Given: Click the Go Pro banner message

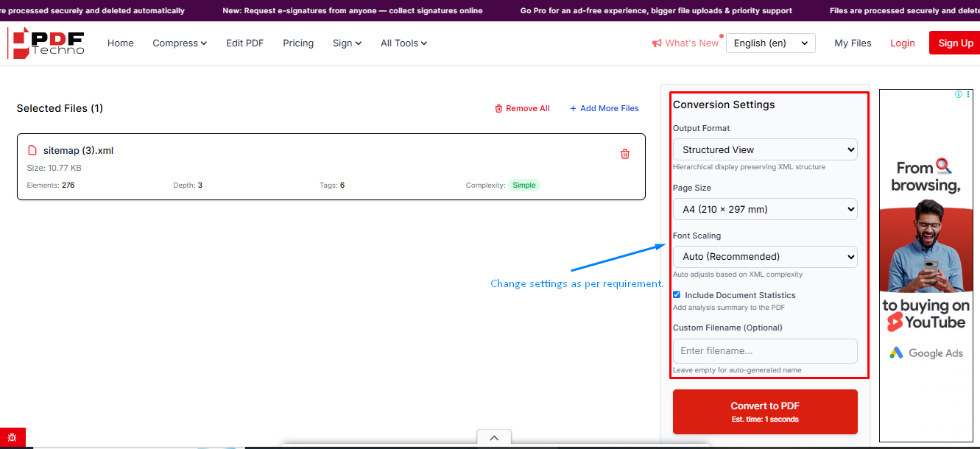Looking at the screenshot, I should (656, 11).
